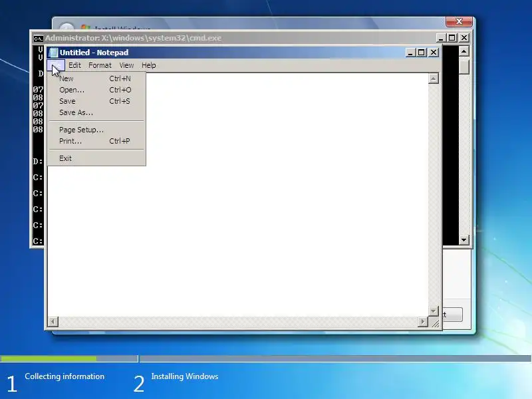
Task: Click the partially hidden Next button
Action: coord(452,315)
